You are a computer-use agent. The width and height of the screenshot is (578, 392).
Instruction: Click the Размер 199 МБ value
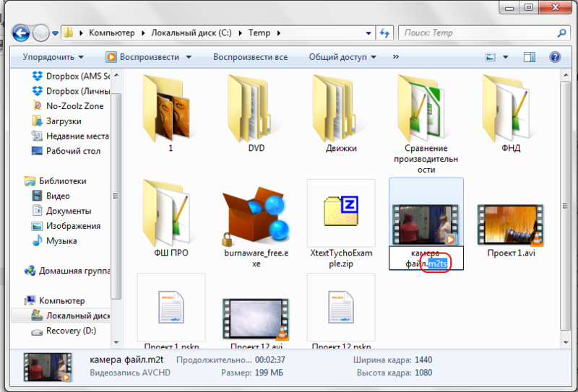(x=269, y=373)
